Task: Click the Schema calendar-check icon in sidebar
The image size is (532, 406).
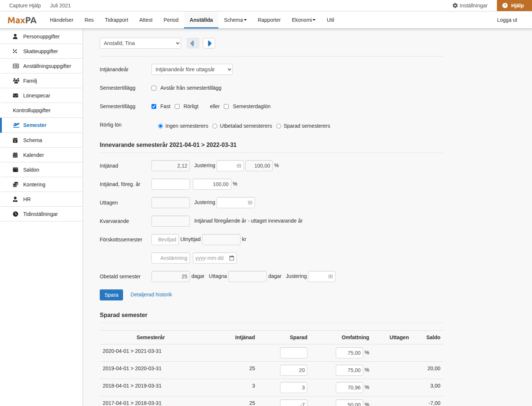Action: tap(15, 140)
